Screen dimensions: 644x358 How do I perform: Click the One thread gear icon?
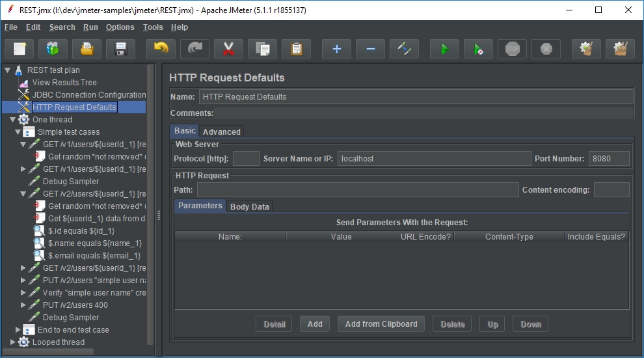24,120
